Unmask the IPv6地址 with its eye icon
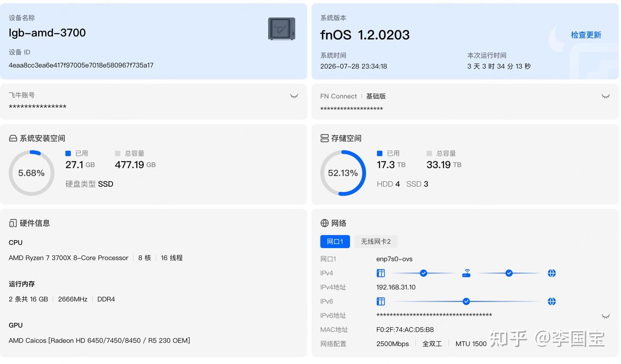The width and height of the screenshot is (621, 364). click(x=605, y=316)
